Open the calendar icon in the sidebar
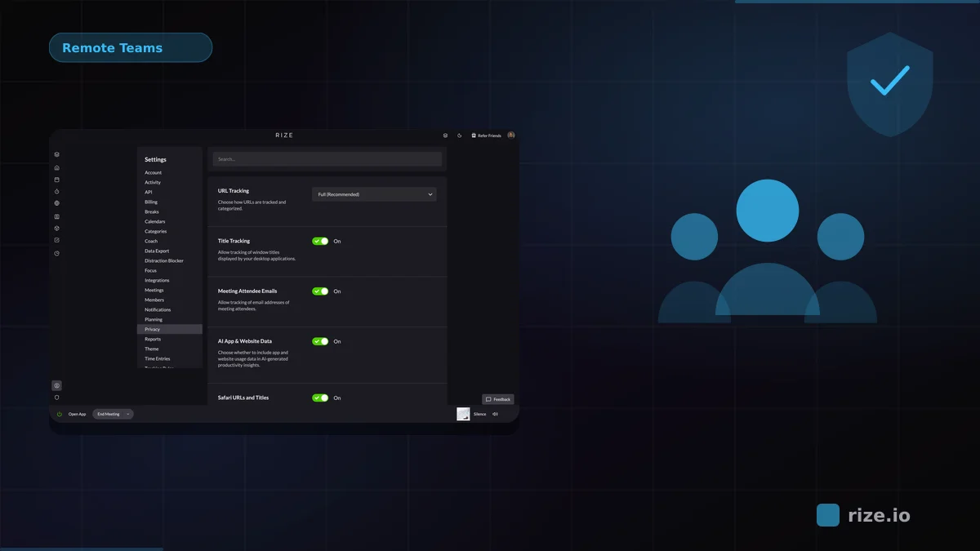Viewport: 980px width, 551px height. 56,180
